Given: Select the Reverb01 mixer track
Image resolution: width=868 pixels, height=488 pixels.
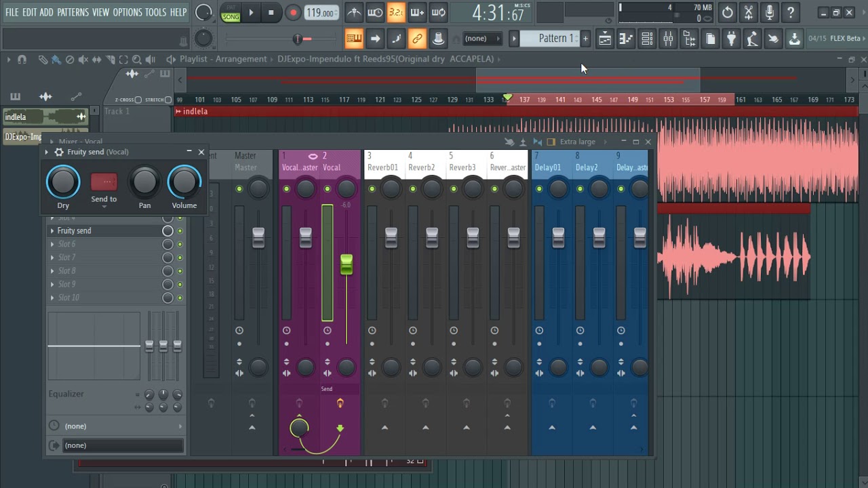Looking at the screenshot, I should click(x=384, y=161).
